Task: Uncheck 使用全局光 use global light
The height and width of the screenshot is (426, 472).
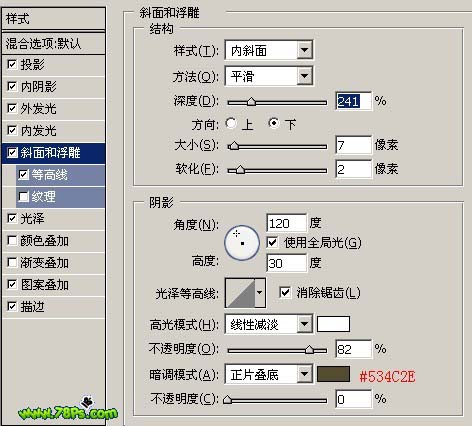Action: click(272, 242)
